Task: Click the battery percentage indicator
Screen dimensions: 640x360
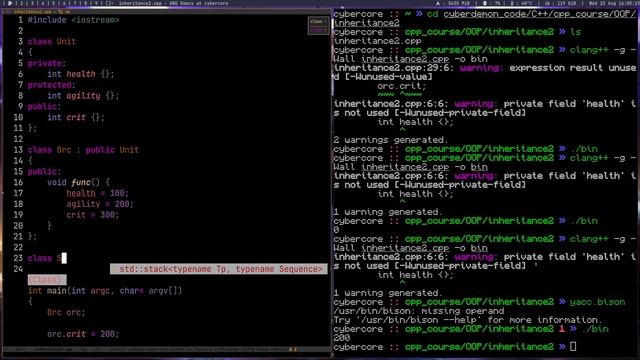Action: pyautogui.click(x=492, y=3)
